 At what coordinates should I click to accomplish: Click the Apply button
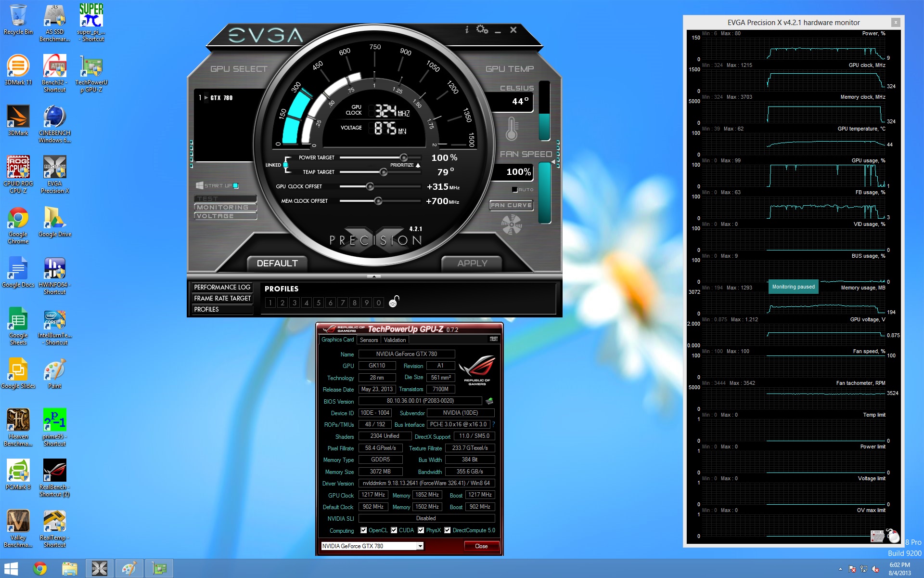pyautogui.click(x=472, y=263)
